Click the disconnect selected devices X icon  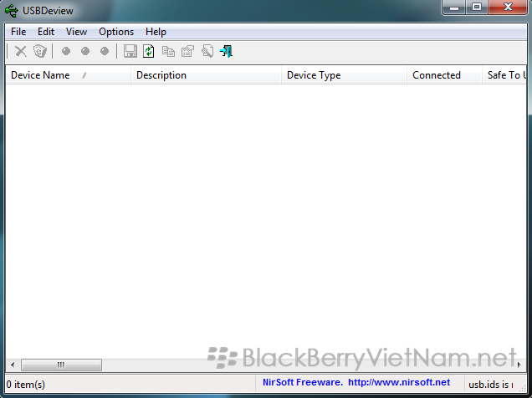(x=21, y=52)
